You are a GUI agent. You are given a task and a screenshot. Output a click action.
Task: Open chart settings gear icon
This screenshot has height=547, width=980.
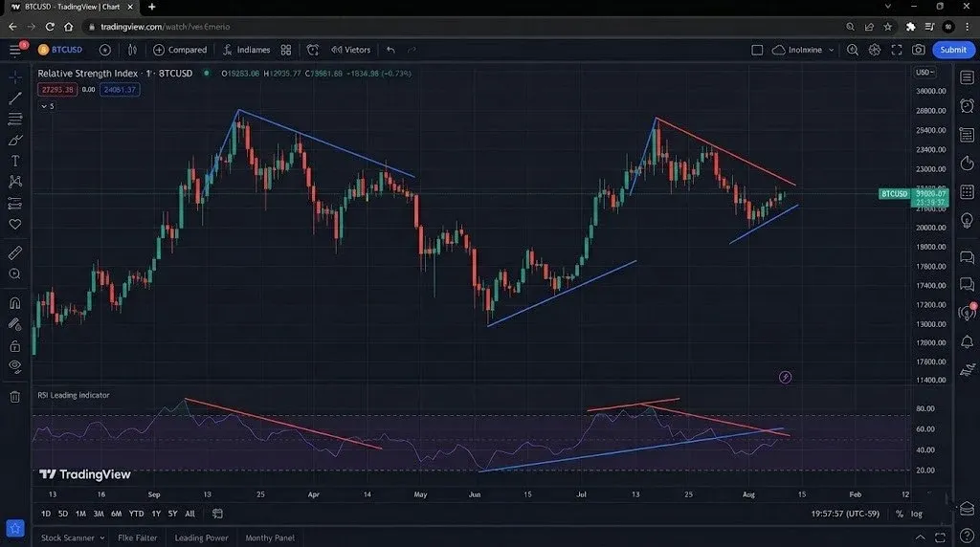(875, 50)
